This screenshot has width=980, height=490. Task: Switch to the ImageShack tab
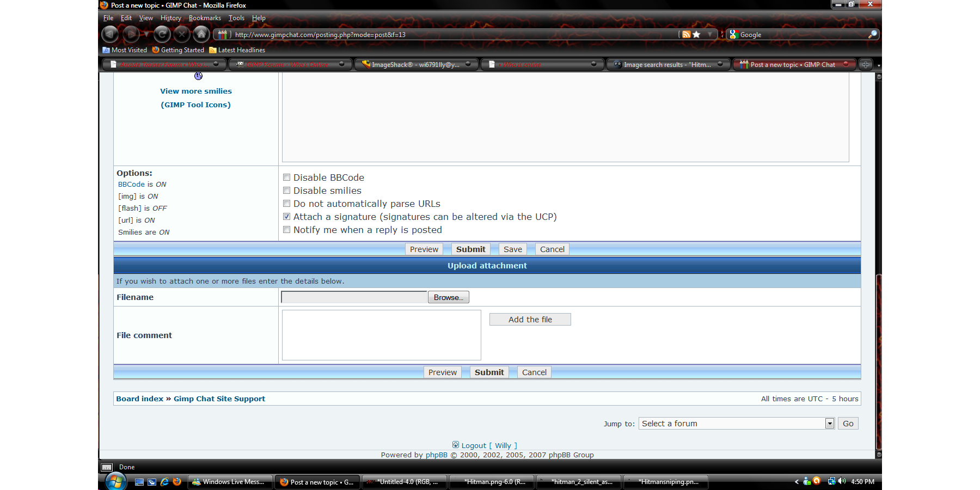[416, 64]
